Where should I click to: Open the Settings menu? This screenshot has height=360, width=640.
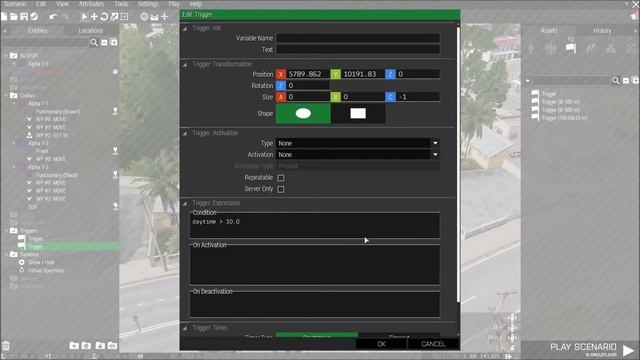coord(148,4)
